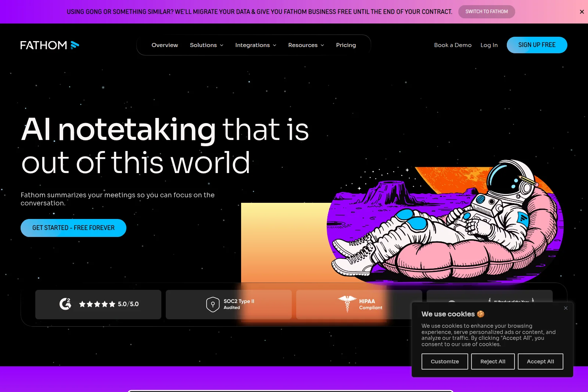The image size is (588, 392).
Task: Click the Log In link
Action: coord(489,45)
